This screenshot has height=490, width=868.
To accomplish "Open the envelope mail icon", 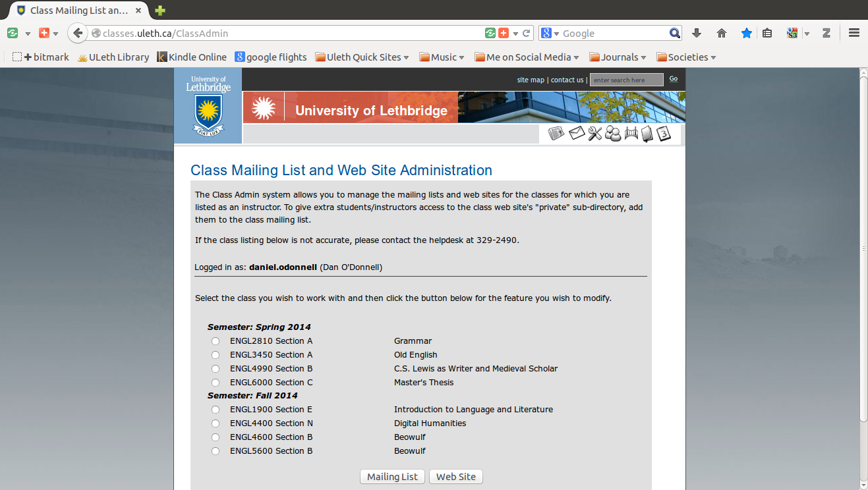I will tap(577, 134).
